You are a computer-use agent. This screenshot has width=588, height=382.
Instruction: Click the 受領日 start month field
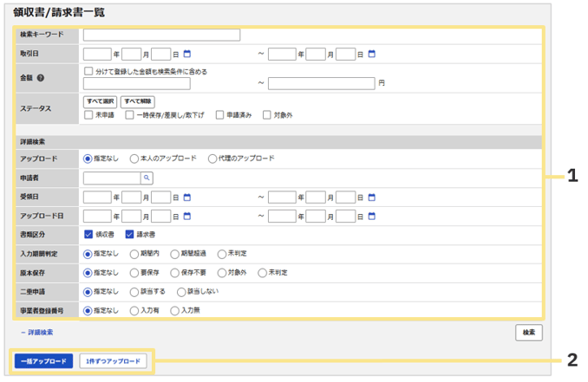[x=132, y=197]
